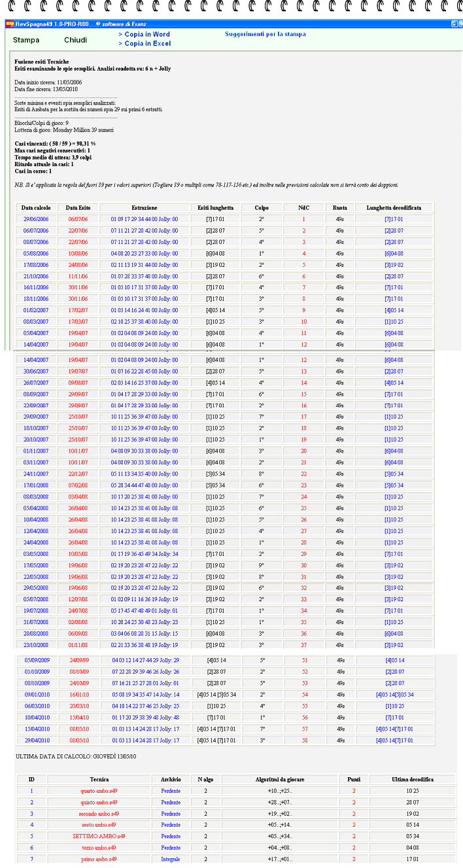Click the 'NdC' column header
463x868 pixels.
[x=303, y=207]
